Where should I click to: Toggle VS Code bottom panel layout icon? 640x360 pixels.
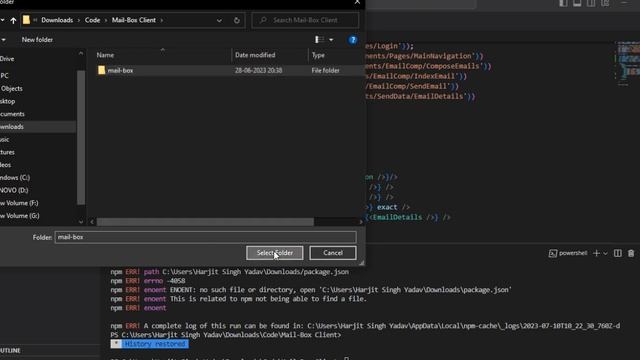click(577, 3)
